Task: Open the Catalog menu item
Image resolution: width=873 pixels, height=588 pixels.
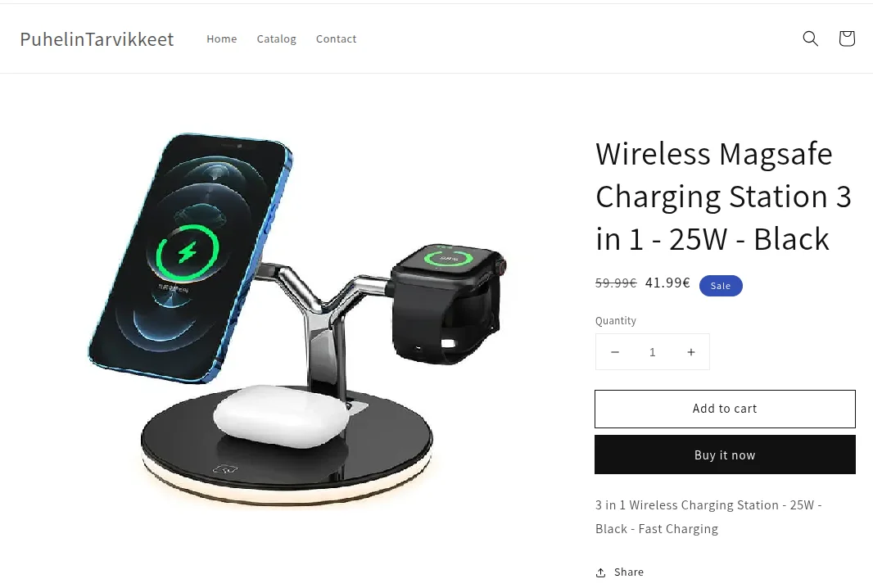Action: pos(276,39)
